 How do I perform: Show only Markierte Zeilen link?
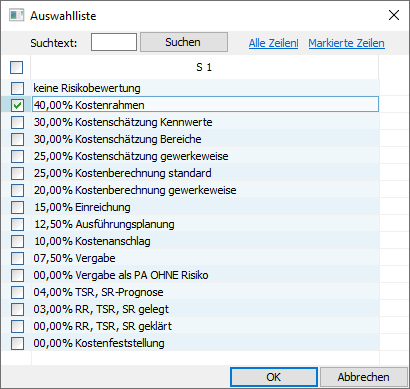point(346,43)
